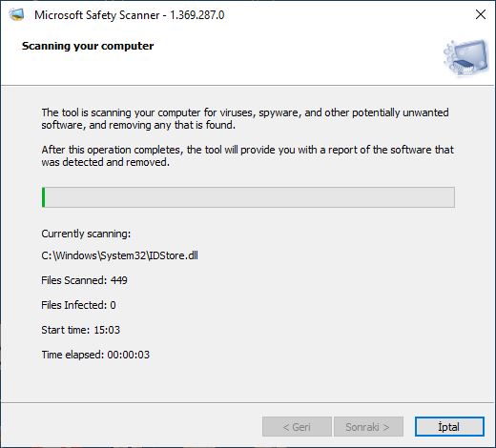This screenshot has width=496, height=448.
Task: Click the computer scanner graphic in the header
Action: (x=466, y=58)
